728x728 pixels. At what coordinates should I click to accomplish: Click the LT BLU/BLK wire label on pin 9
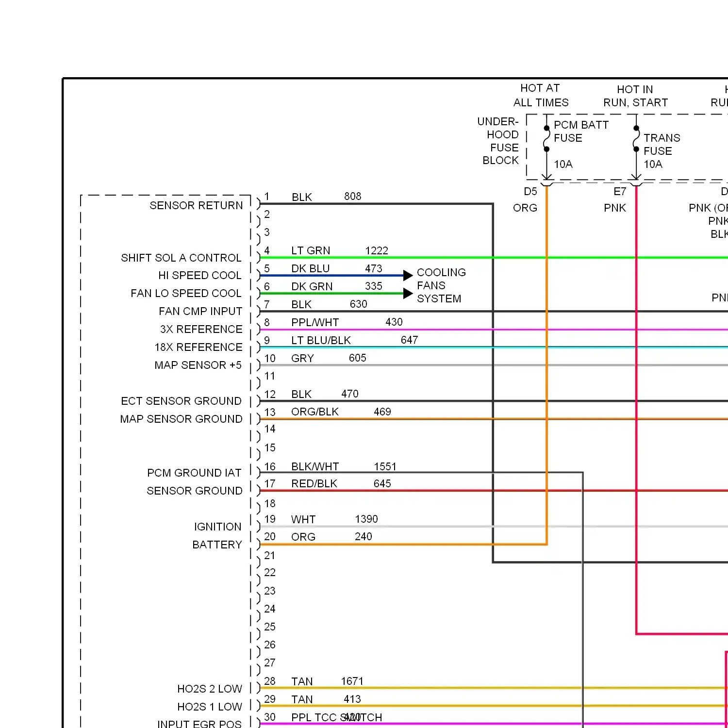(x=321, y=340)
